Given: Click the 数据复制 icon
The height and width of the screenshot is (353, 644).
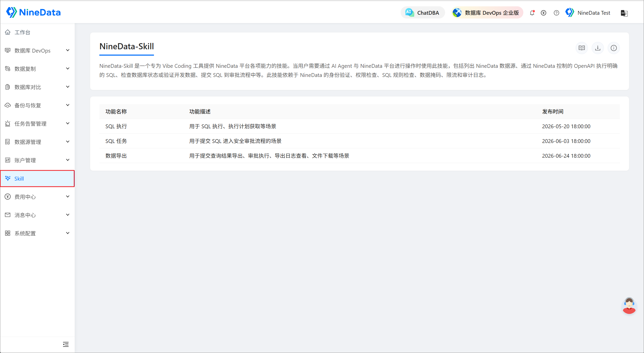Looking at the screenshot, I should 8,69.
